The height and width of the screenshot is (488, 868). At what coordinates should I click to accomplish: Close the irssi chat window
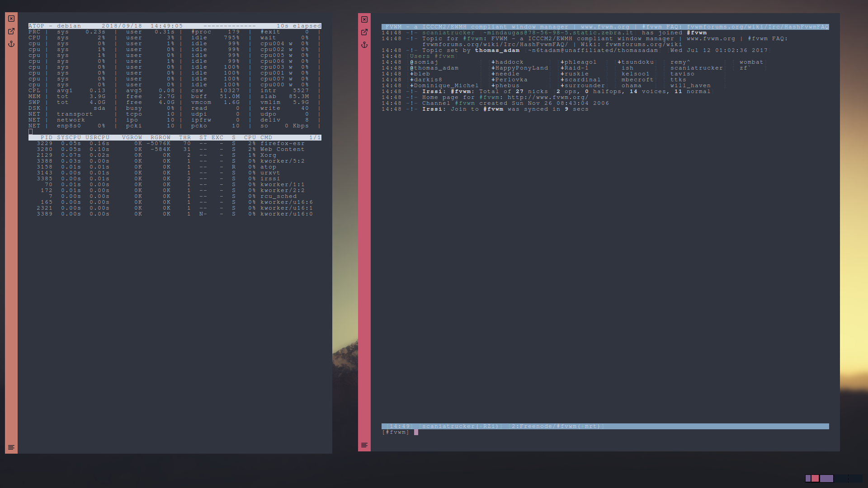pyautogui.click(x=364, y=19)
